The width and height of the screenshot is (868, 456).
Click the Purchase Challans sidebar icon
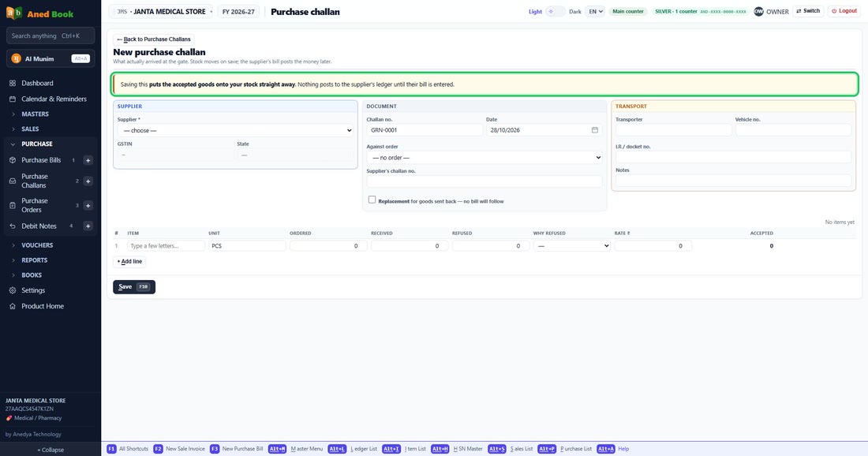click(x=13, y=181)
